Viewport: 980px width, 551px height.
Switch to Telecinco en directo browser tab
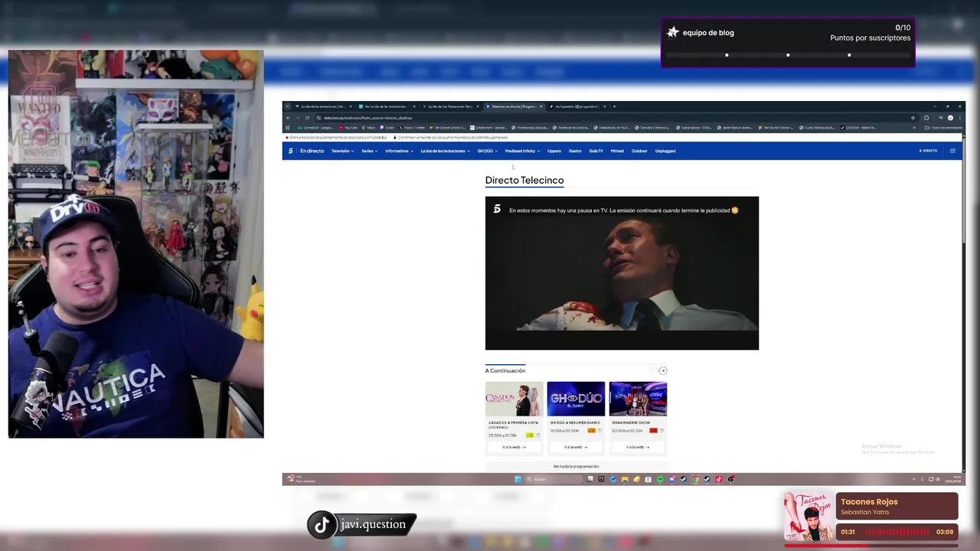coord(514,106)
